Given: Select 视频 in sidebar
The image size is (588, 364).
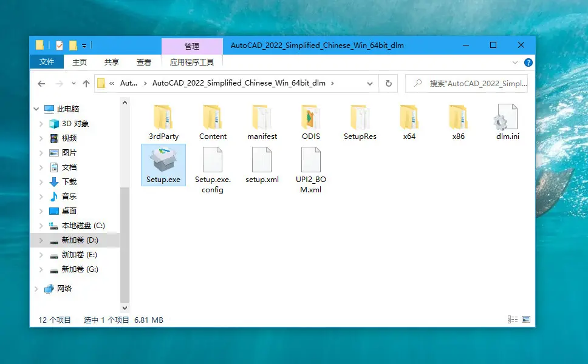Looking at the screenshot, I should coord(69,138).
